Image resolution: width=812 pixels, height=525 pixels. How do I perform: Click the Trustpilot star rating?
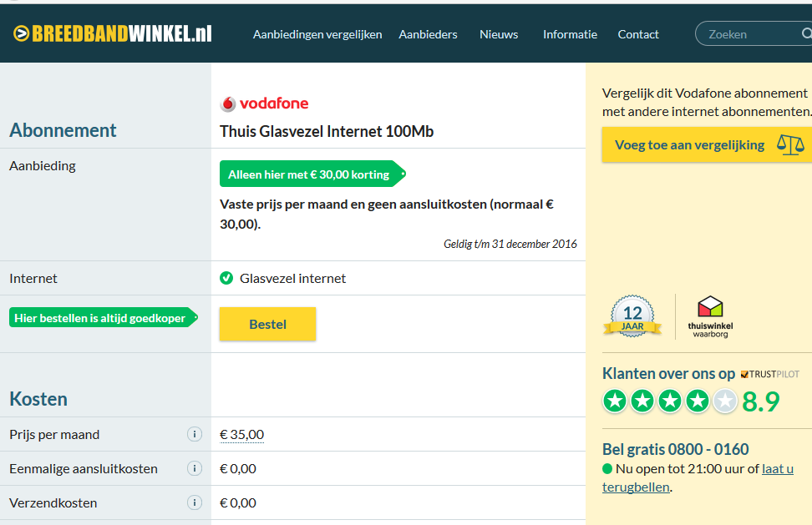pos(670,401)
